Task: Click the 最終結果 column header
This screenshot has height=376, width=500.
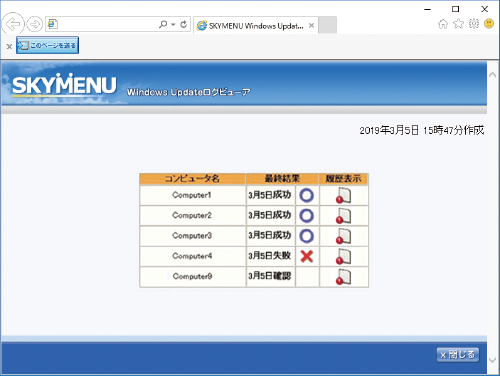Action: point(282,179)
